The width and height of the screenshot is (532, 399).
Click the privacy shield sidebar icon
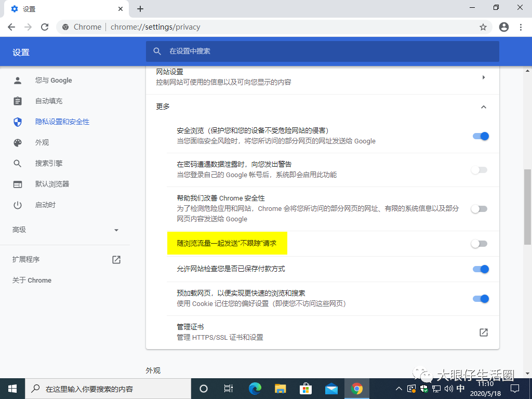[18, 122]
